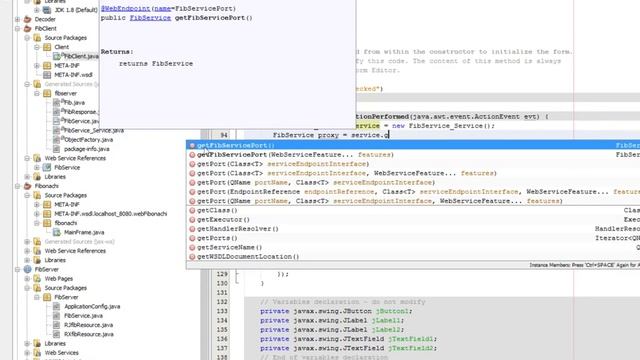Click the method icon beside getPorts()
This screenshot has width=640, height=360.
192,238
